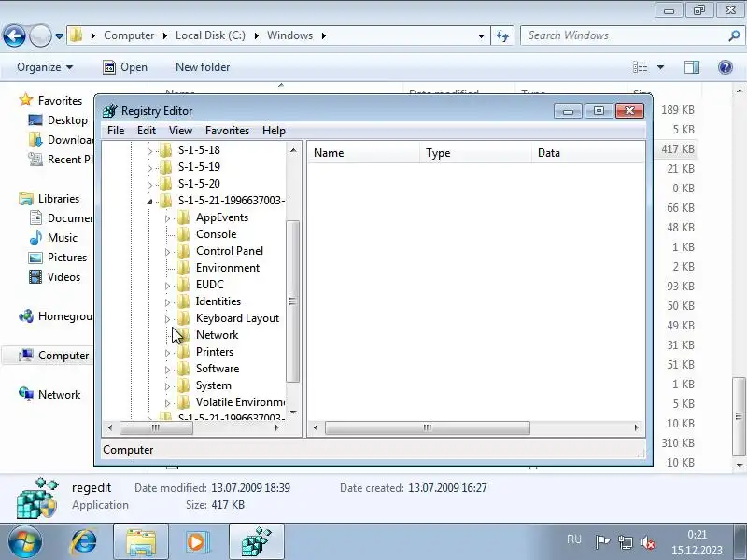Click New folder in Explorer toolbar
747x560 pixels.
[203, 67]
